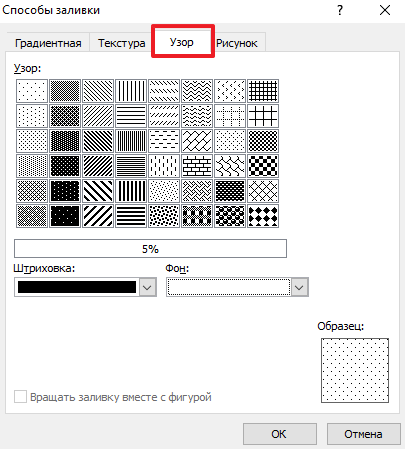Image resolution: width=405 pixels, height=449 pixels.
Task: Choose the light vertical lines pattern
Action: [x=131, y=91]
